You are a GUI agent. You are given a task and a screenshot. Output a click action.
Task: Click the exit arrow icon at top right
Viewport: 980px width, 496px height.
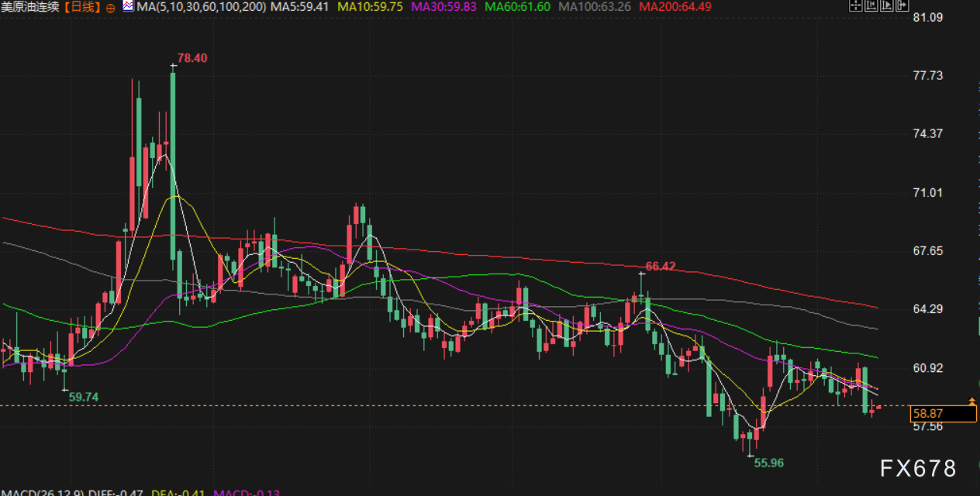(902, 5)
